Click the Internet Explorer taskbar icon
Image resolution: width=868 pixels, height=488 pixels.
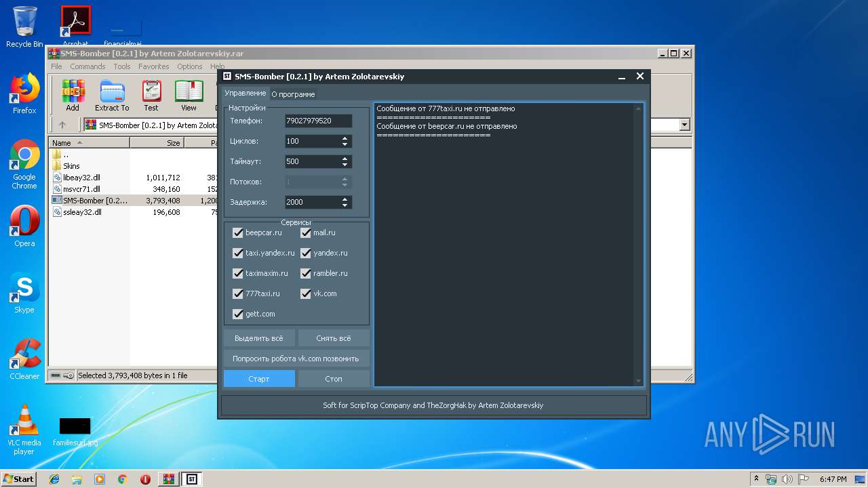[54, 479]
